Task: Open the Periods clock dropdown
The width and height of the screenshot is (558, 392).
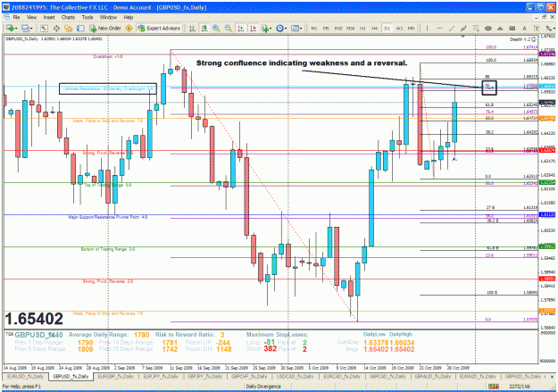Action: pos(280,28)
